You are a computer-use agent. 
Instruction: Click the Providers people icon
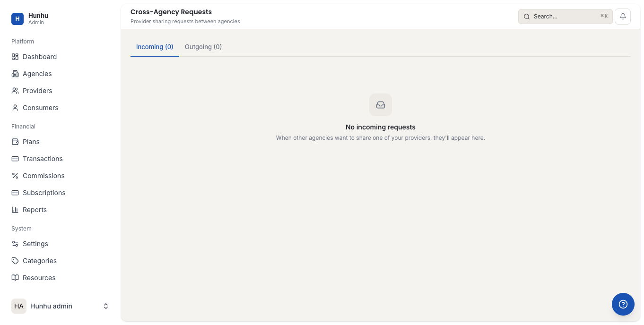15,91
